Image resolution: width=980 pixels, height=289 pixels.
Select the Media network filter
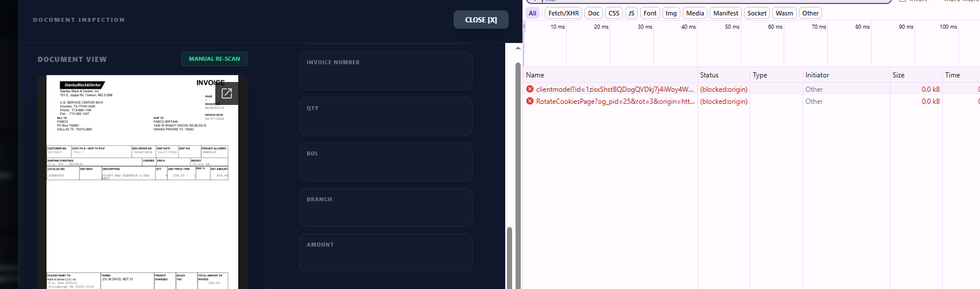click(x=695, y=13)
